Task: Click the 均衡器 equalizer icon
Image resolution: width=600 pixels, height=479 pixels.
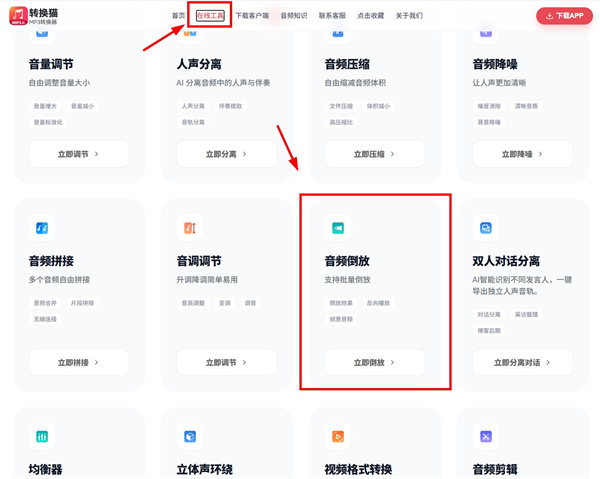Action: [x=42, y=436]
